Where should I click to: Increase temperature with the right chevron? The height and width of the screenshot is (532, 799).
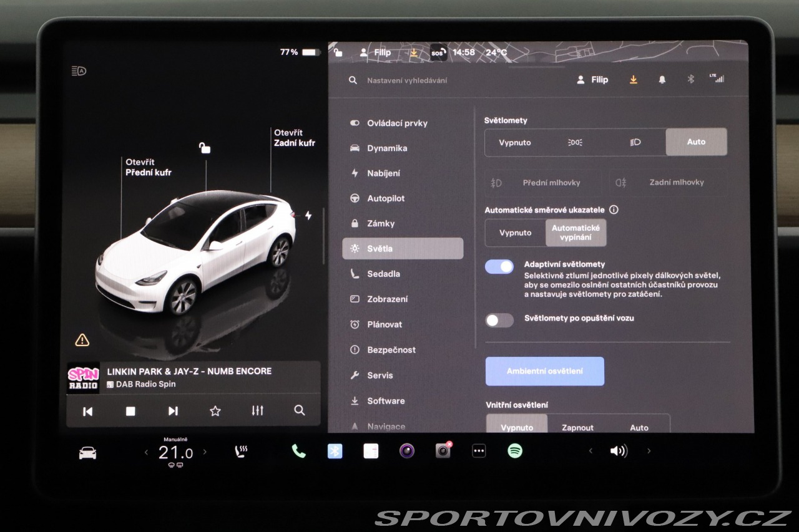coord(205,452)
